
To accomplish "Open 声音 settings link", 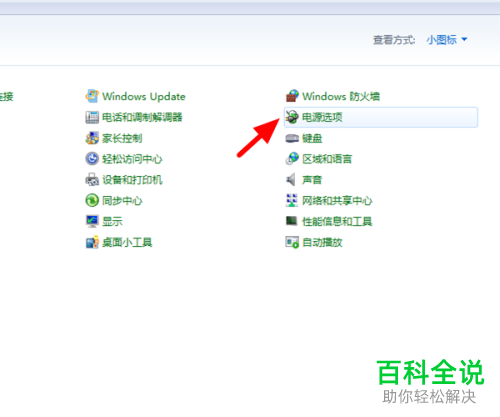I will click(x=312, y=180).
